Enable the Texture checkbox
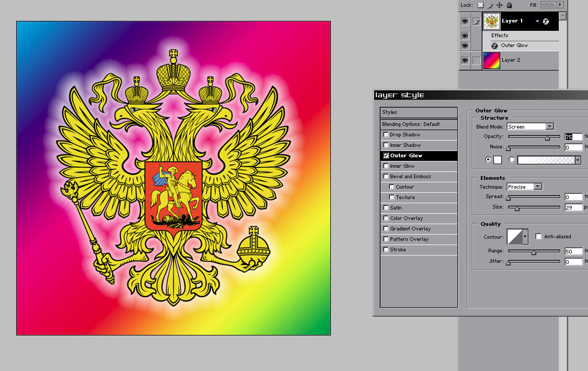The width and height of the screenshot is (588, 371). (x=392, y=198)
